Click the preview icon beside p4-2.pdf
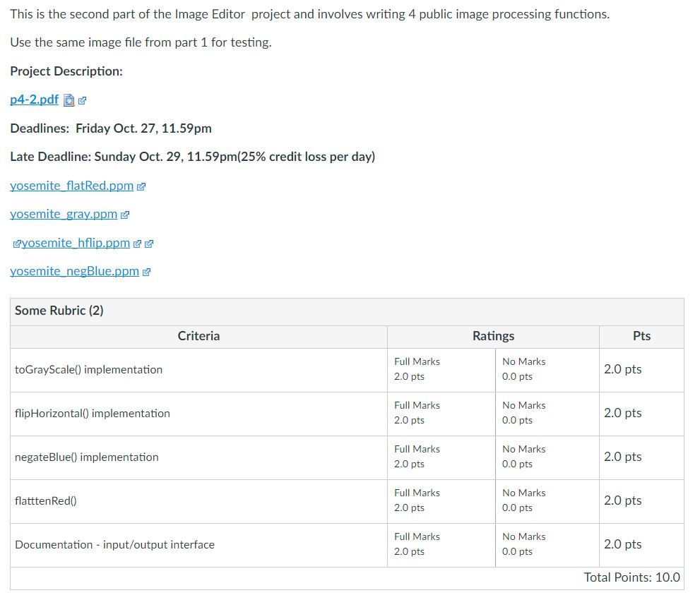 click(69, 100)
